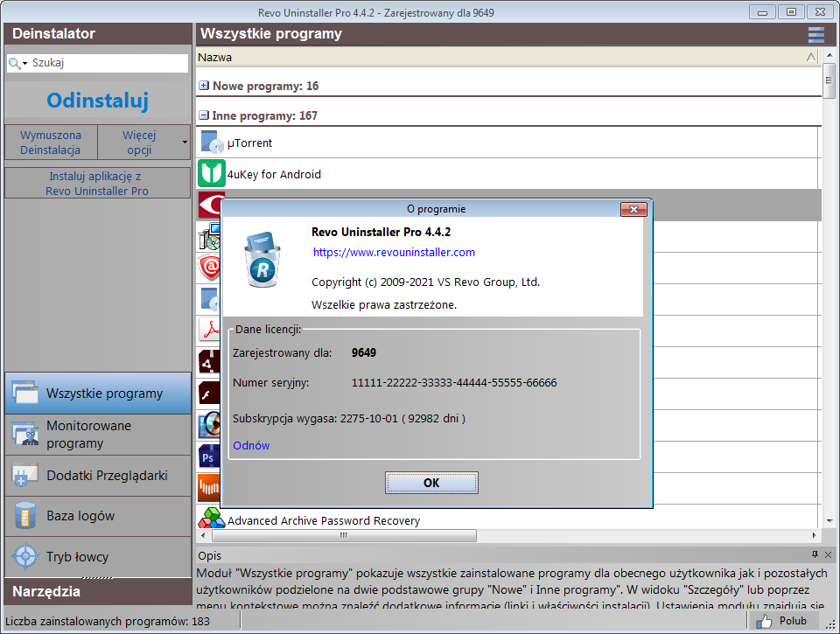Open Baza logów section
The image size is (840, 634).
98,516
